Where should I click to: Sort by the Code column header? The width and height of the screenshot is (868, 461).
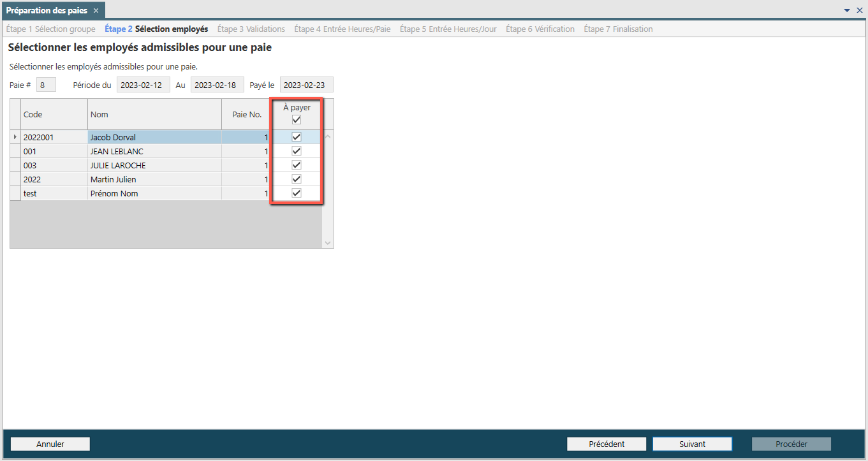(x=54, y=114)
